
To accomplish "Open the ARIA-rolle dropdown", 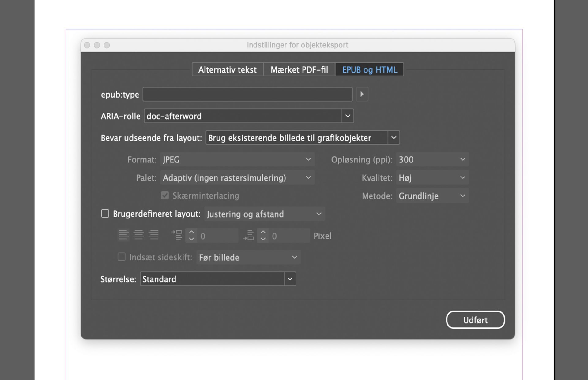I will [x=348, y=116].
